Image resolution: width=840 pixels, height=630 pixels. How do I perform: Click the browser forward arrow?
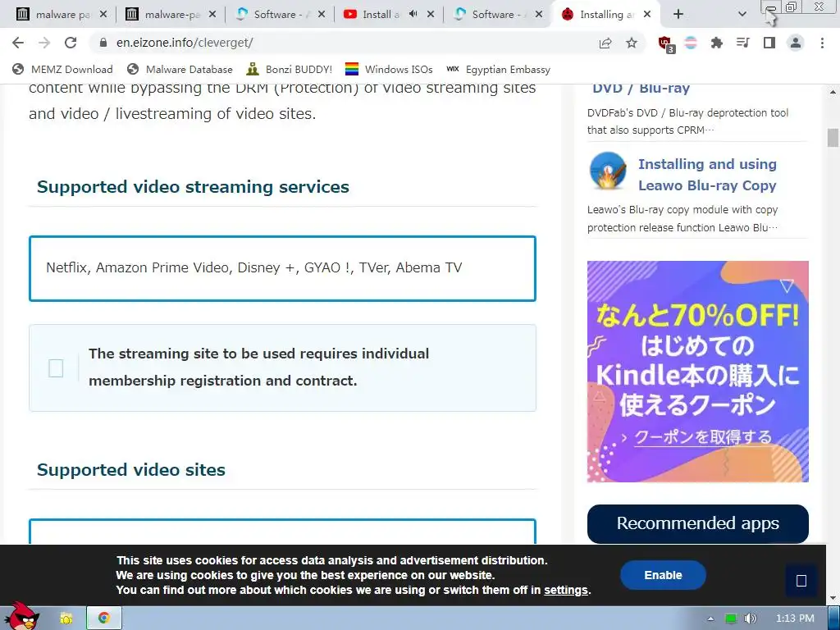coord(44,43)
